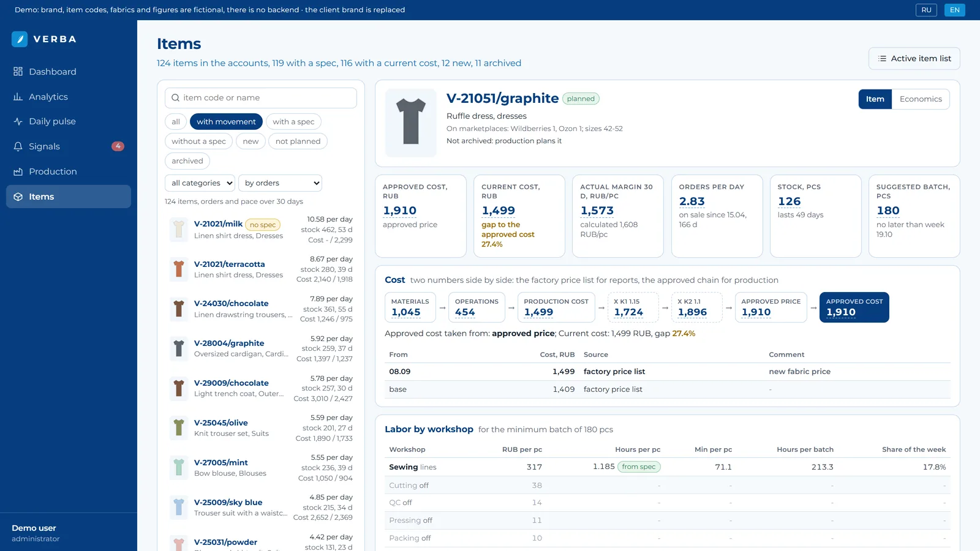Image resolution: width=980 pixels, height=551 pixels.
Task: Open the 'by orders' sort dropdown
Action: pos(280,183)
